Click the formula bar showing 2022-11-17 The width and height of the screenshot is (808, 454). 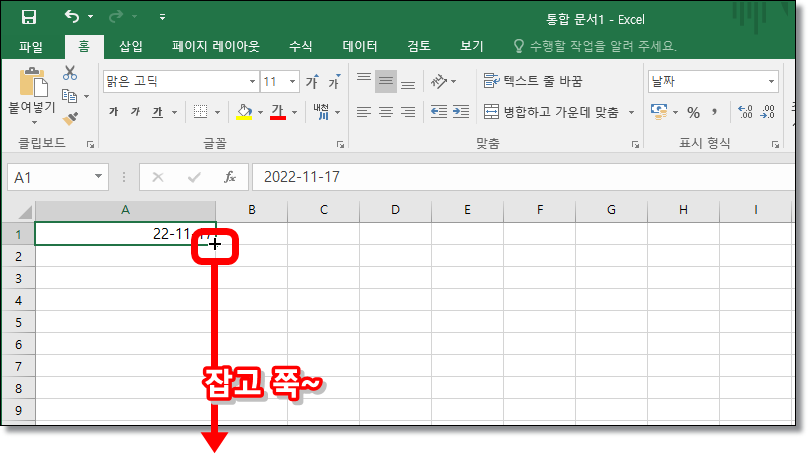point(523,177)
